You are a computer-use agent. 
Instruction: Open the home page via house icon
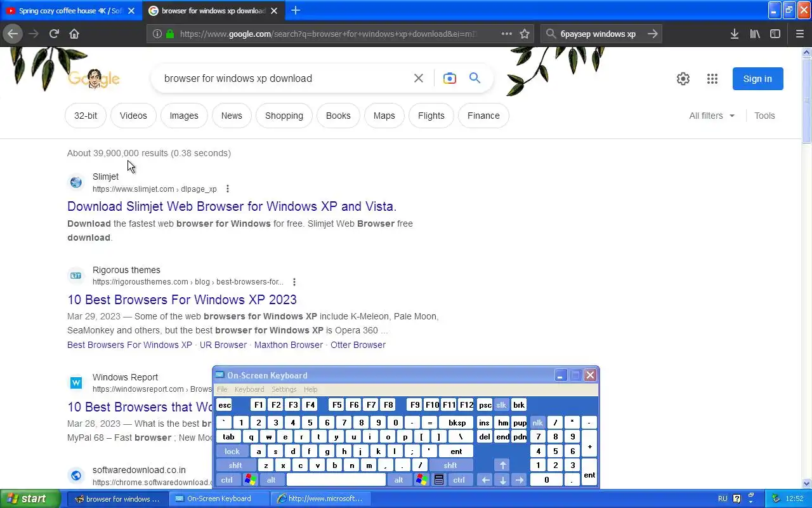point(74,34)
